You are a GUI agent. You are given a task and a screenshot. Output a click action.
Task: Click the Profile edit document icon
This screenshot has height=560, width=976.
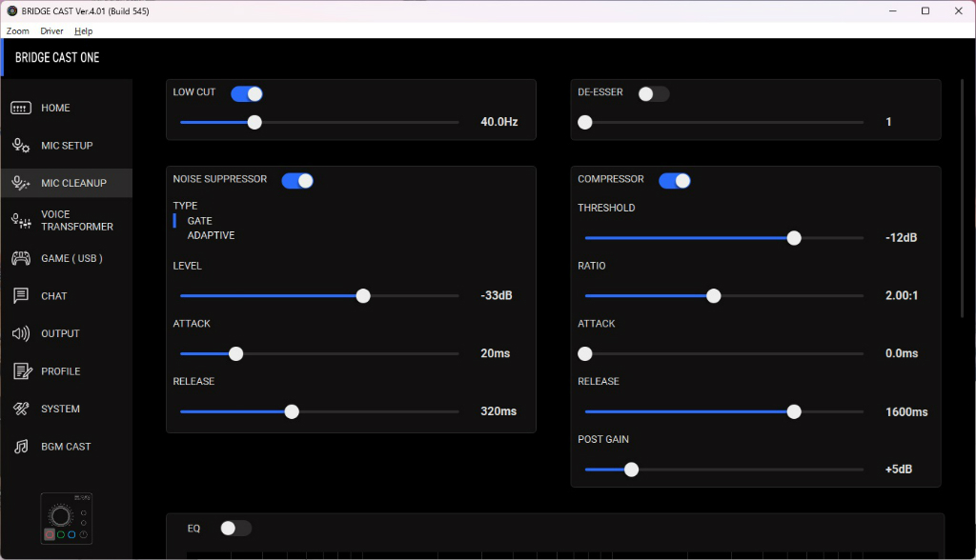click(x=23, y=371)
